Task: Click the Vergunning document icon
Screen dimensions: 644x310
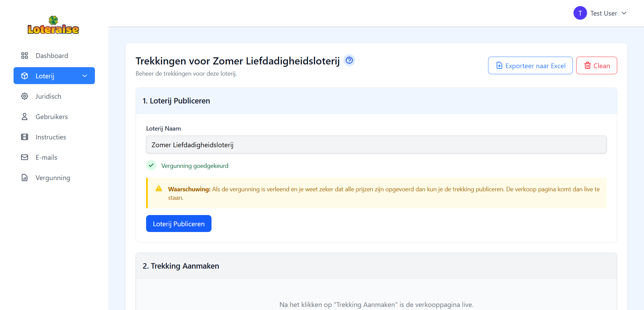Action: tap(24, 178)
